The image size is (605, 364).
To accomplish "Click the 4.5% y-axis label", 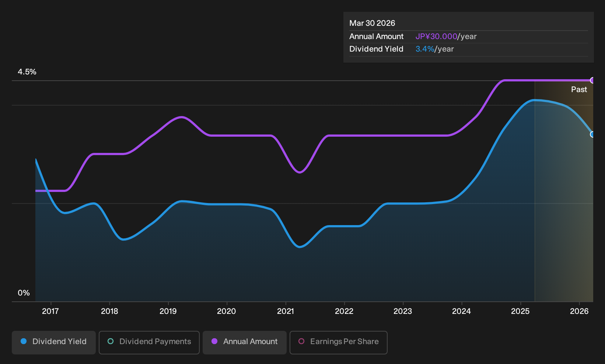I will [x=27, y=72].
